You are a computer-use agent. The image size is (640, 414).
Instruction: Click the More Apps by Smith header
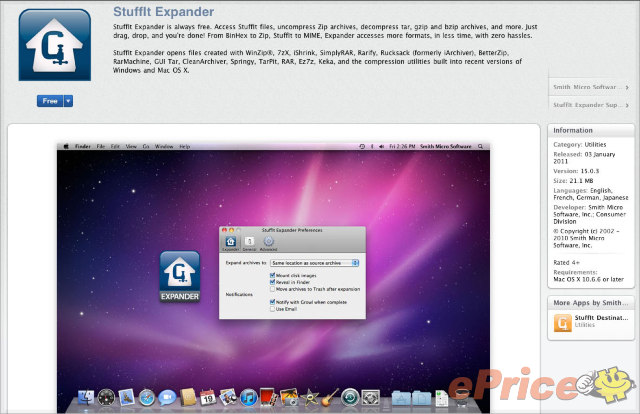tap(591, 303)
